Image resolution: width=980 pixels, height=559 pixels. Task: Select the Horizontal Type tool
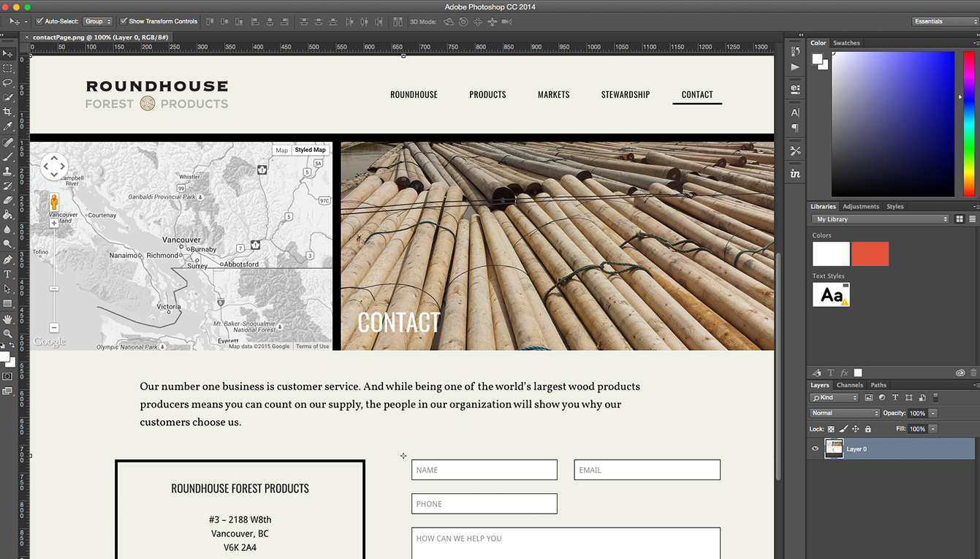[7, 275]
